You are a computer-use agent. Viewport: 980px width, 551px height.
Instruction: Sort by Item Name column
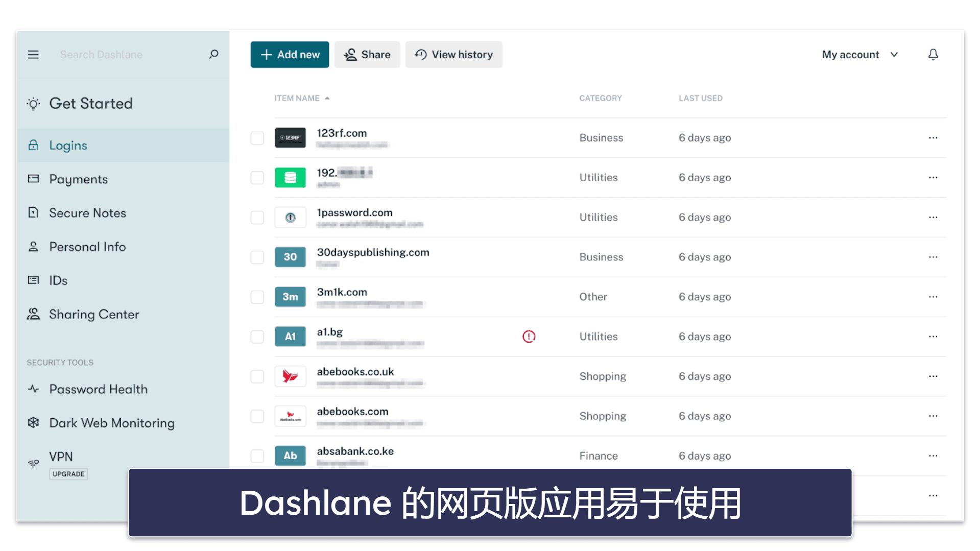pyautogui.click(x=302, y=98)
